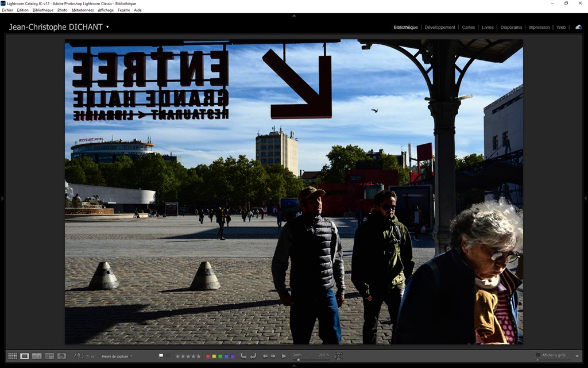Rotate photo counterclockwise
The width and height of the screenshot is (588, 368).
tap(243, 356)
